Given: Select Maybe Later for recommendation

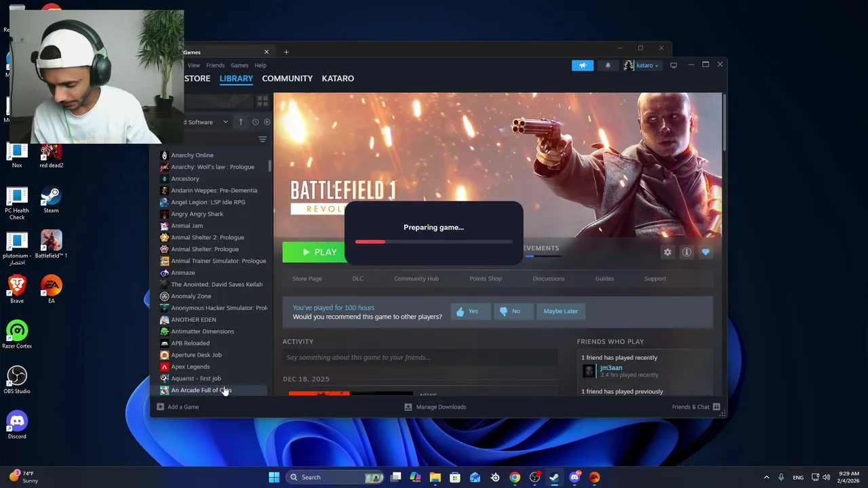Looking at the screenshot, I should [561, 311].
